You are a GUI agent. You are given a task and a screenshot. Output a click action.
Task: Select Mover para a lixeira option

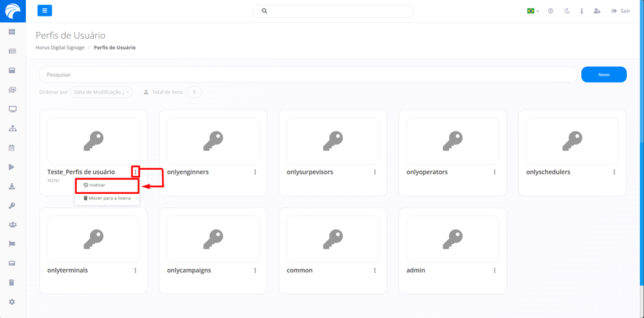(107, 198)
